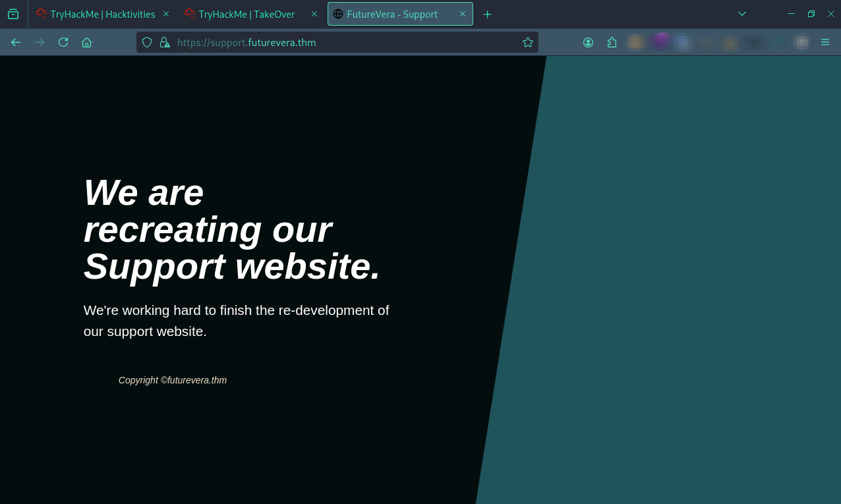
Task: Click the back navigation arrow
Action: 16,42
